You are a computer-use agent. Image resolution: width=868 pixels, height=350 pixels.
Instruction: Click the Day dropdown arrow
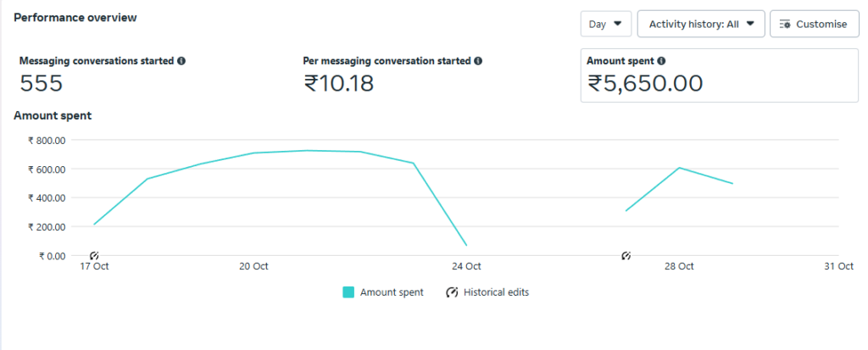(x=618, y=24)
